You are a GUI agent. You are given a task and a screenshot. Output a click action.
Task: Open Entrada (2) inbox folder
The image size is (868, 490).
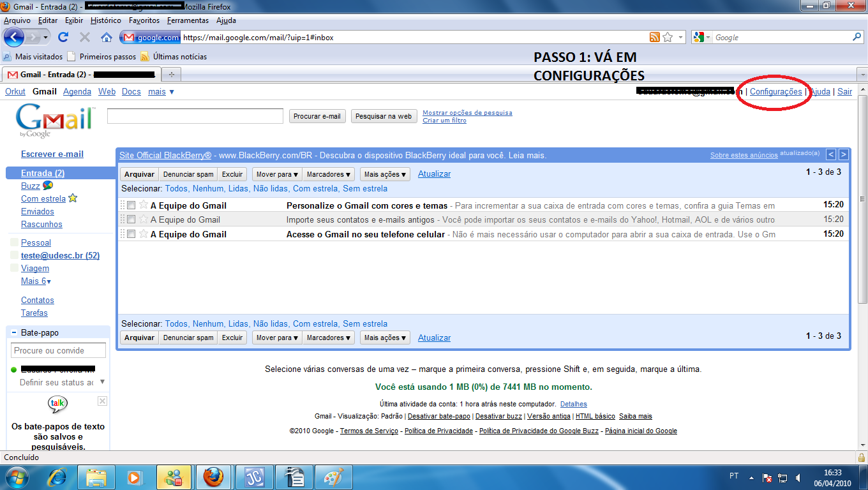pos(43,173)
